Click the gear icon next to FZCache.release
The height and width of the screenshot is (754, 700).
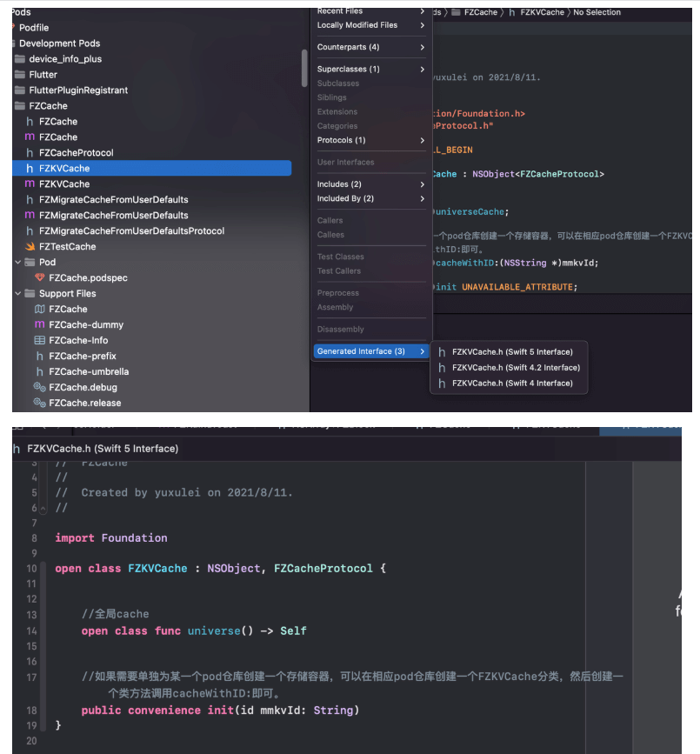click(x=39, y=404)
